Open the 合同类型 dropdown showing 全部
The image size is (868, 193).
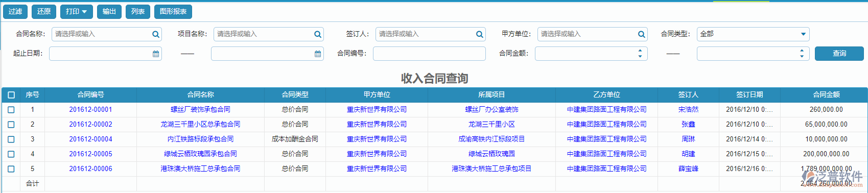coord(753,34)
